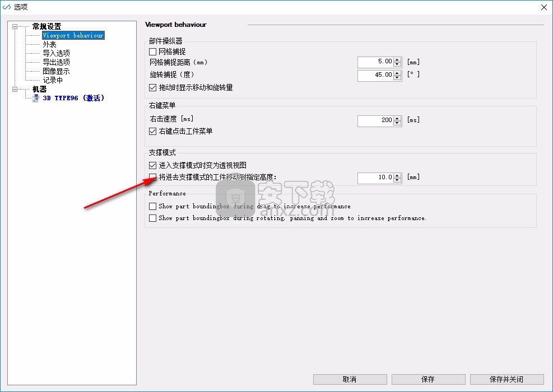
Task: Click the 旋转捕捉 angle input field
Action: click(x=375, y=74)
